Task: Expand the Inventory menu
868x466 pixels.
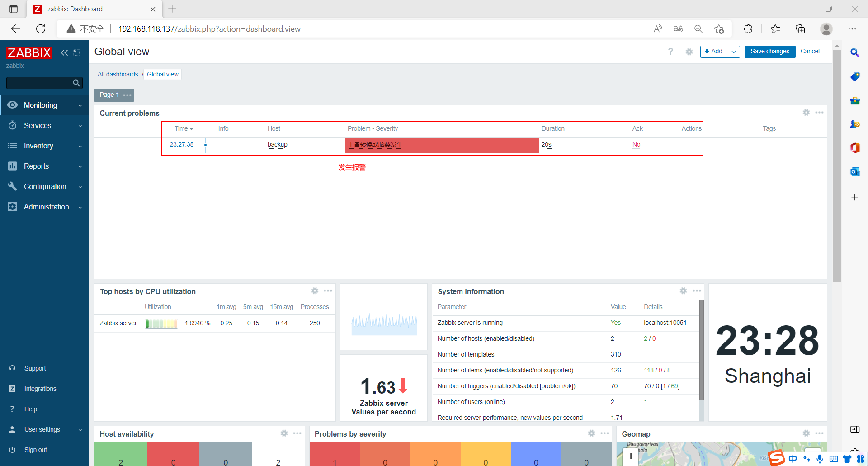Action: 45,146
